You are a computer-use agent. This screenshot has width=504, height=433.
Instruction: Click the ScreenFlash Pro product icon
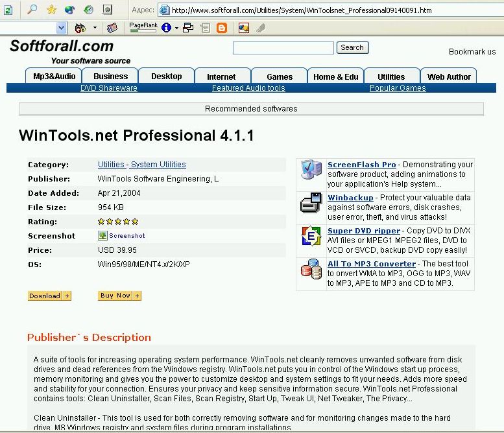[x=311, y=169]
